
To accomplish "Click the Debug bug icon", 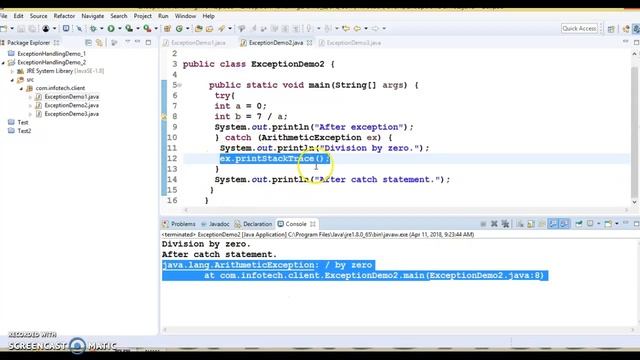I will pos(93,29).
